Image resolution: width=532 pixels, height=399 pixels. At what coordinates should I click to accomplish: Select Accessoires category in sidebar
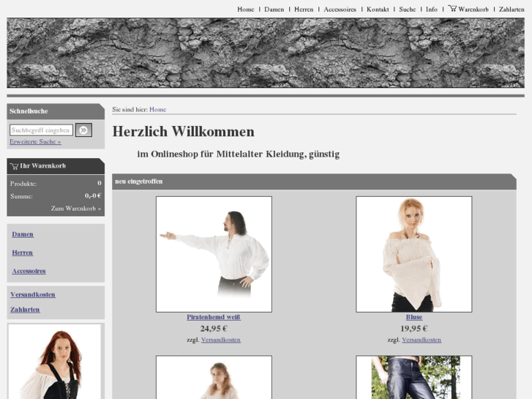click(29, 271)
